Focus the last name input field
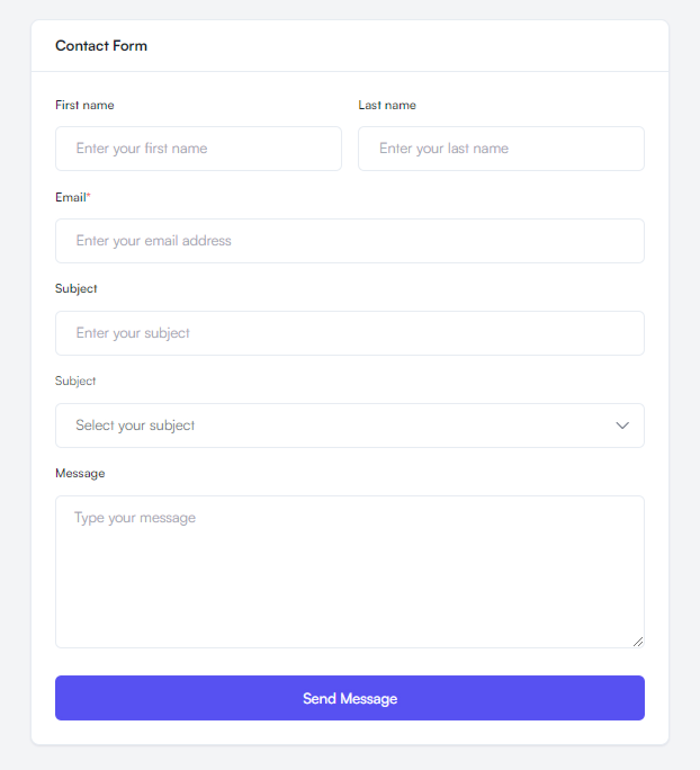Viewport: 700px width, 770px height. point(501,149)
